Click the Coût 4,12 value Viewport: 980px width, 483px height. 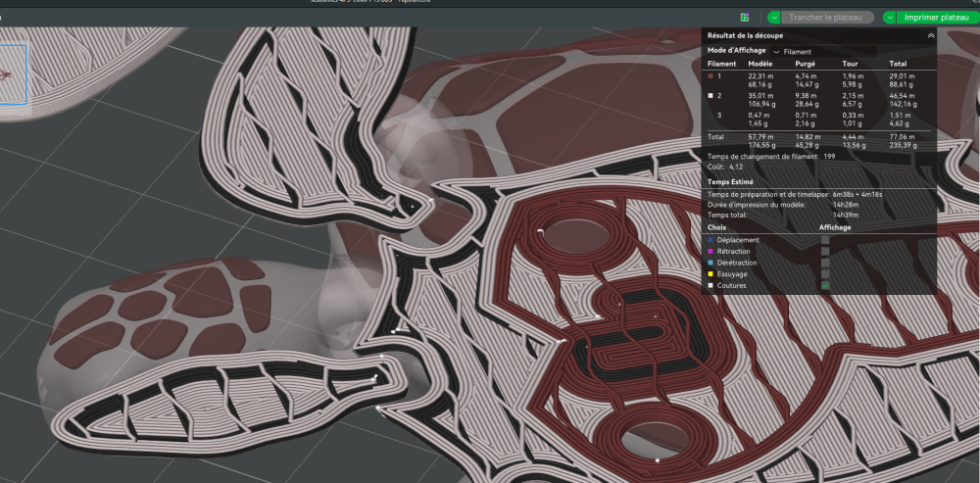(736, 167)
